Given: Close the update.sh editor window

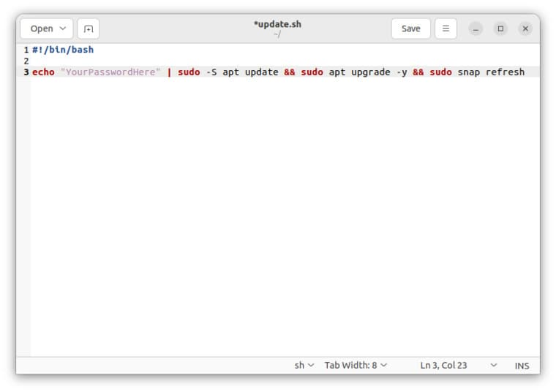Looking at the screenshot, I should point(525,29).
